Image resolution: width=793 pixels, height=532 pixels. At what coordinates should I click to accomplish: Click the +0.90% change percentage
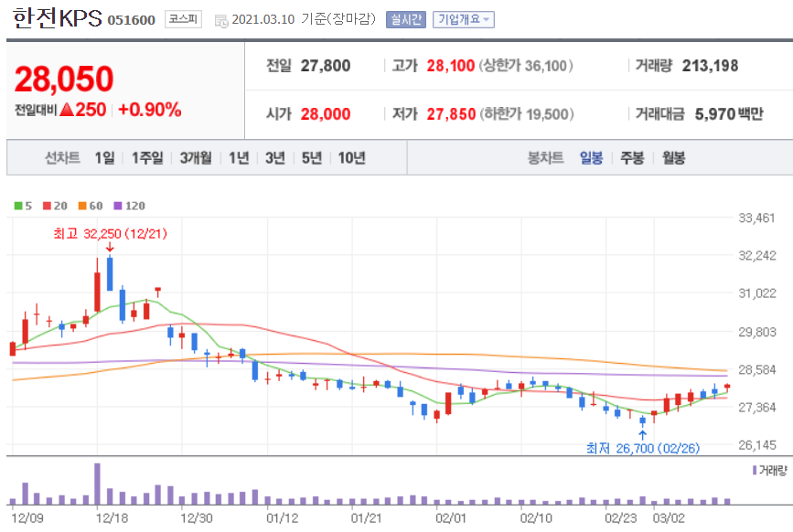pyautogui.click(x=150, y=110)
